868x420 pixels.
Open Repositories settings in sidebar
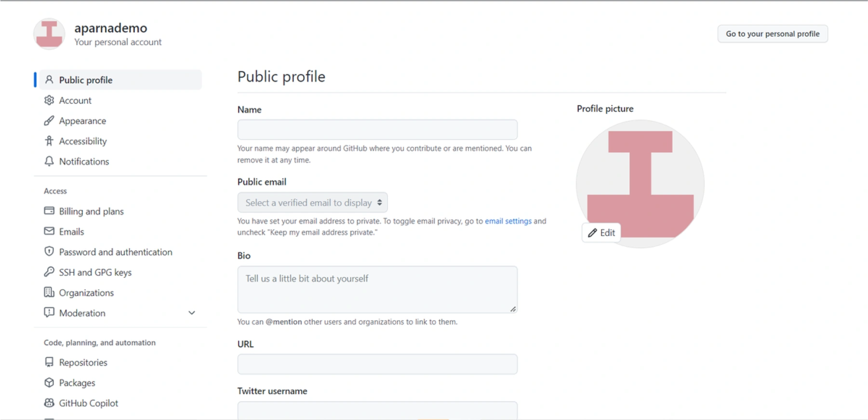(83, 363)
